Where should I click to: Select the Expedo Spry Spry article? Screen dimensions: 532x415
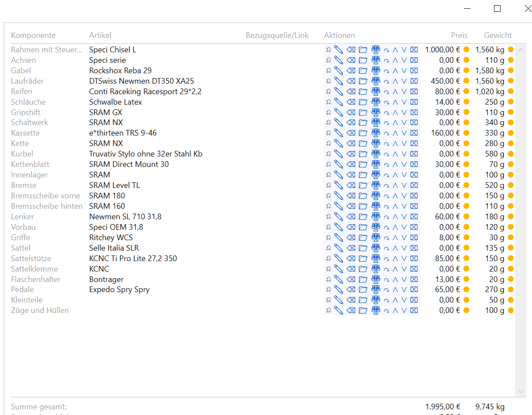[119, 289]
